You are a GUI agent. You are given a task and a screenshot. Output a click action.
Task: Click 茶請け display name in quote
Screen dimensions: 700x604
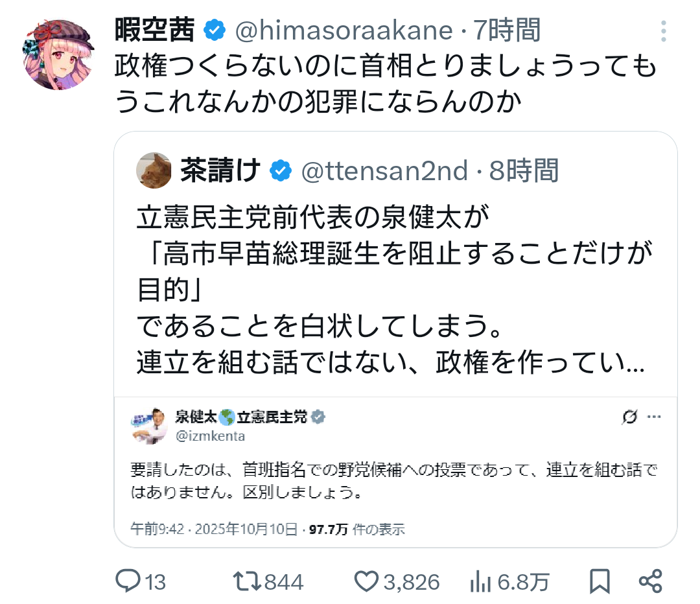(x=220, y=170)
